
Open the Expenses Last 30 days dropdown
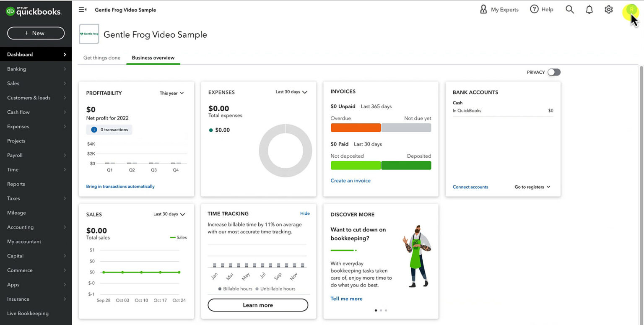tap(291, 92)
